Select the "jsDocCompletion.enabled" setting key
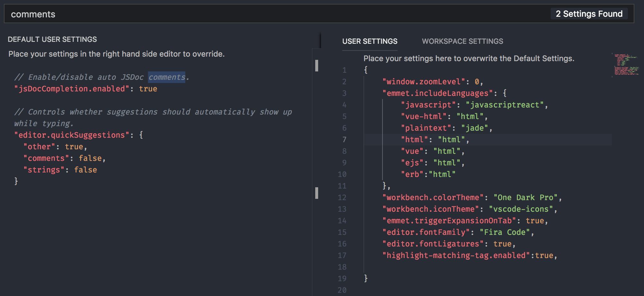 tap(71, 89)
